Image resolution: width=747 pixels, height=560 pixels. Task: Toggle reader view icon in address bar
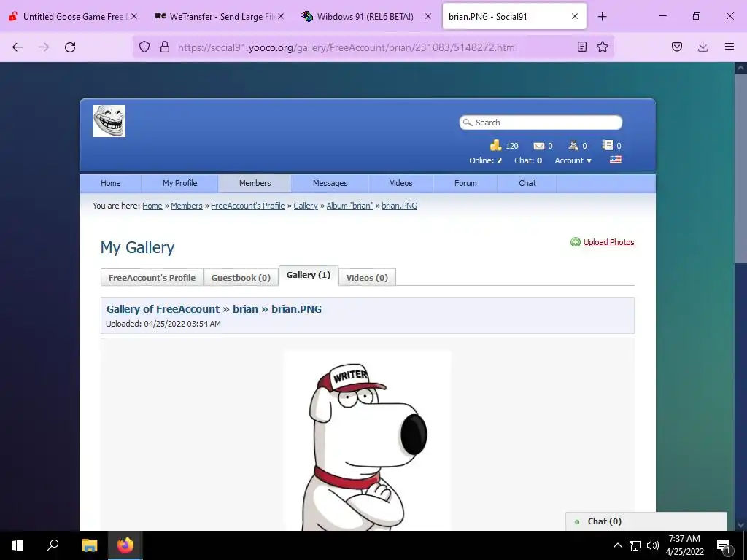[581, 47]
